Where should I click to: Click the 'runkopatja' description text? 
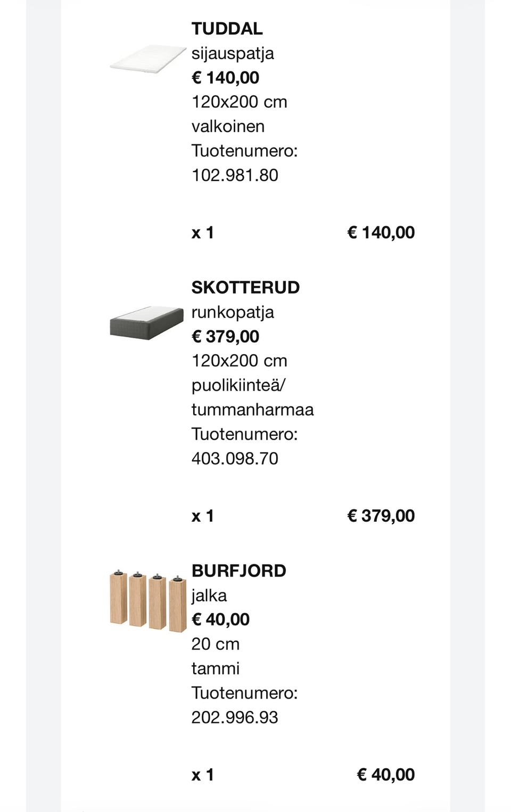233,312
